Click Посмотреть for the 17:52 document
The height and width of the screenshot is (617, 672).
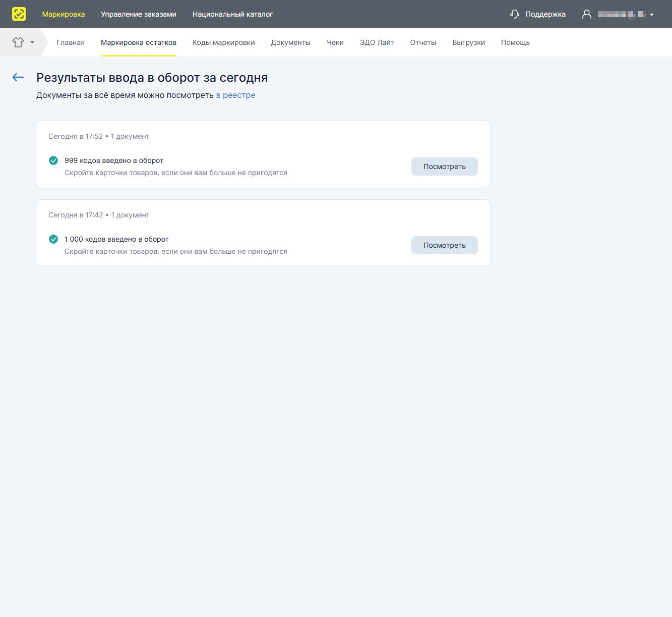click(445, 166)
